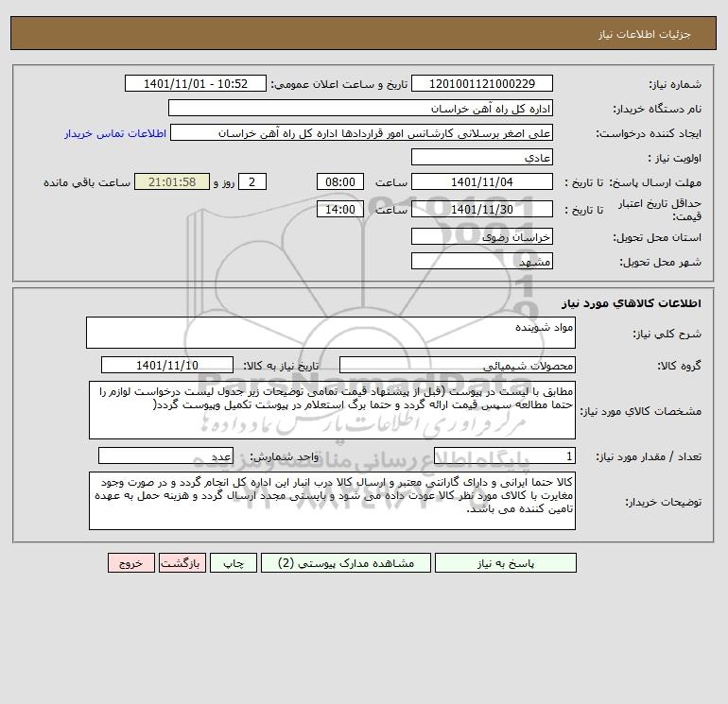Image resolution: width=728 pixels, height=704 pixels.
Task: Click the remaining days field showing 2
Action: click(x=252, y=182)
